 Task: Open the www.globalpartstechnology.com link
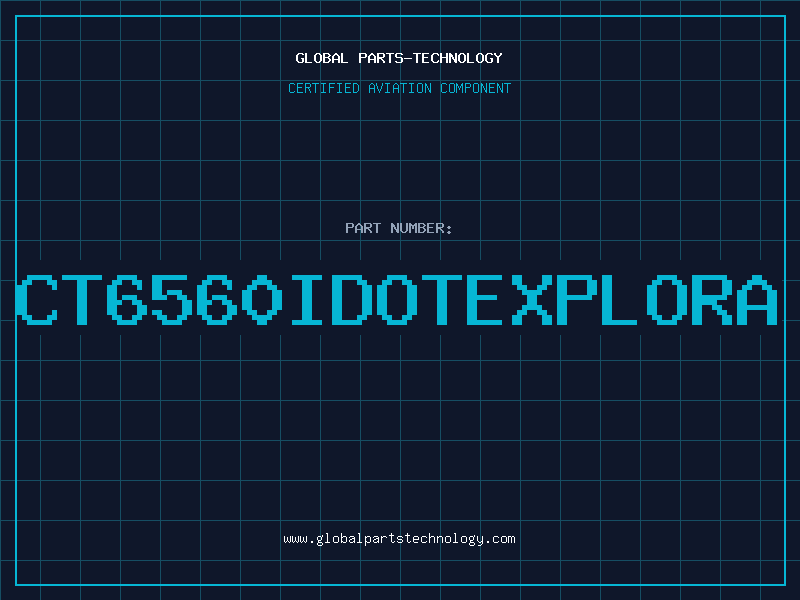coord(399,539)
